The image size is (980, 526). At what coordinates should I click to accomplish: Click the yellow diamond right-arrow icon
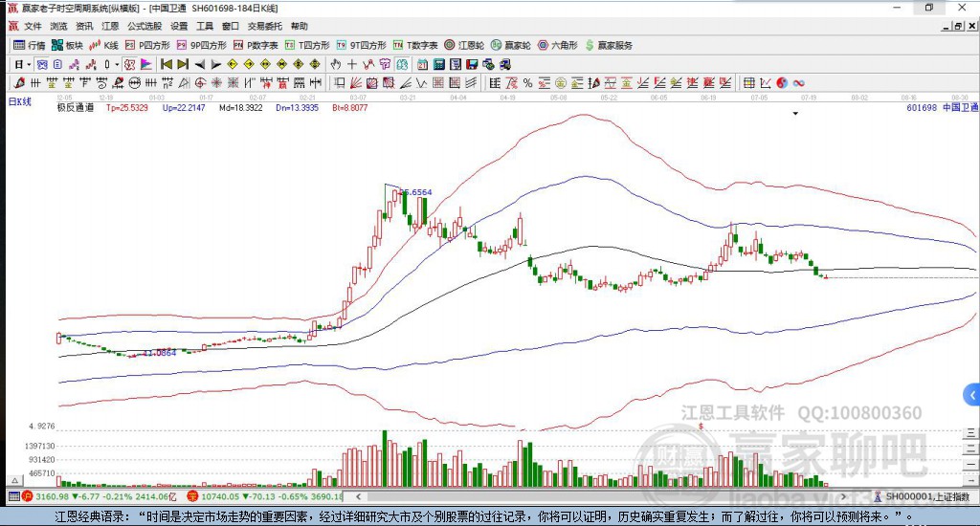coord(249,64)
